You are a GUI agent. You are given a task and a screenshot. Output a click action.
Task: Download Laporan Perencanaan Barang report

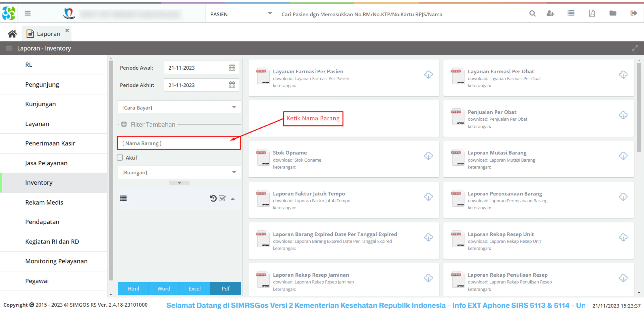tap(623, 197)
